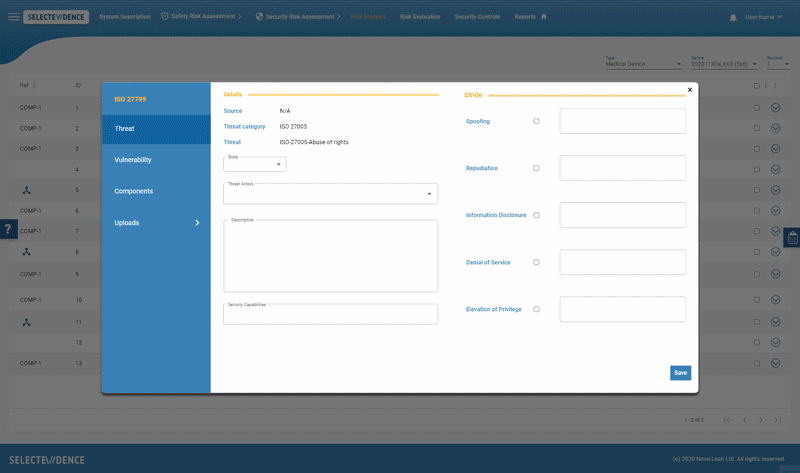Viewport: 800px width, 473px height.
Task: Click the Save button
Action: (x=680, y=372)
